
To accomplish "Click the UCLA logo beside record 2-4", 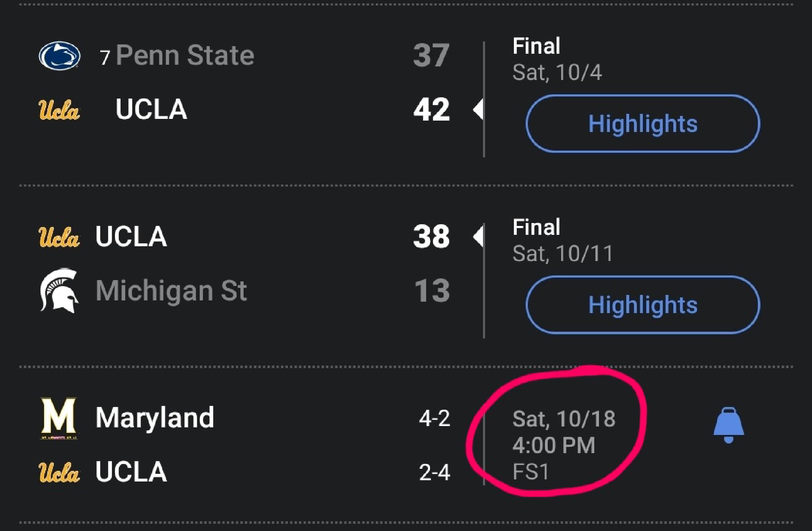I will pos(59,472).
